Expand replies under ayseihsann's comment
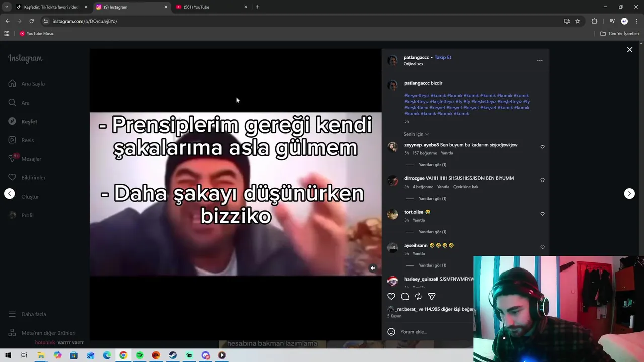 coord(432,265)
